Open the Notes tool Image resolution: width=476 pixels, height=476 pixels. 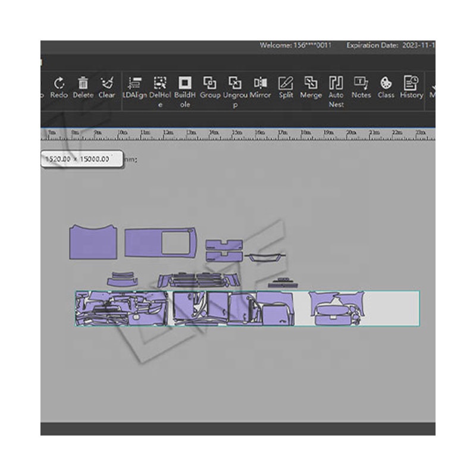click(x=361, y=83)
